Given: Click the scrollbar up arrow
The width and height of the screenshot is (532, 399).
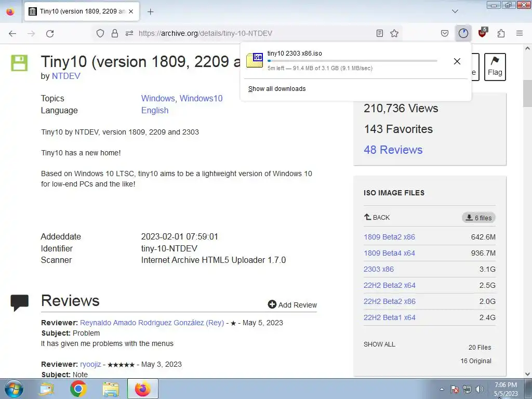Looking at the screenshot, I should [x=527, y=48].
